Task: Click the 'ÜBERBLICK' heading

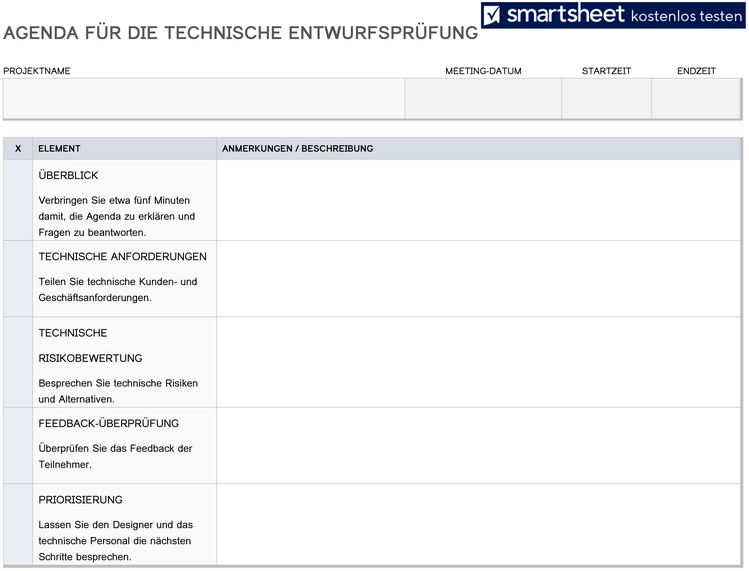Action: [x=68, y=175]
